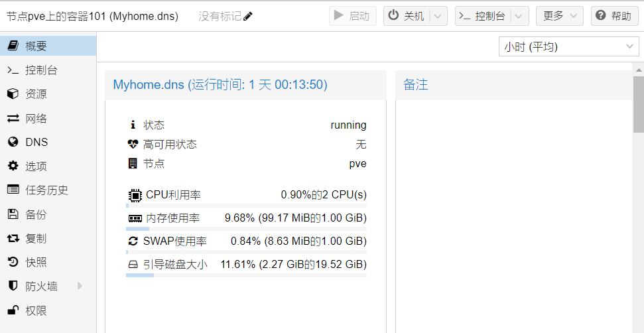Click the CPU利用率 chip icon

pos(135,194)
